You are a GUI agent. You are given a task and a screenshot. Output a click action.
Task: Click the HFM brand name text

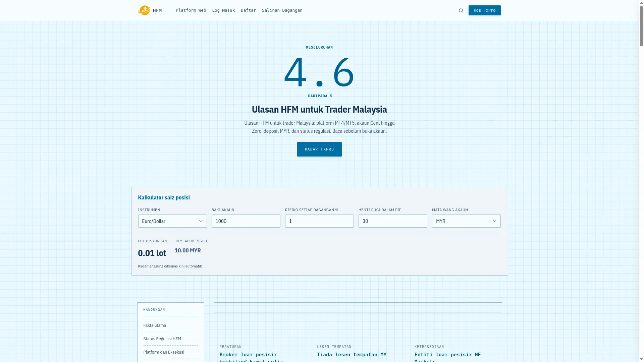coord(157,10)
